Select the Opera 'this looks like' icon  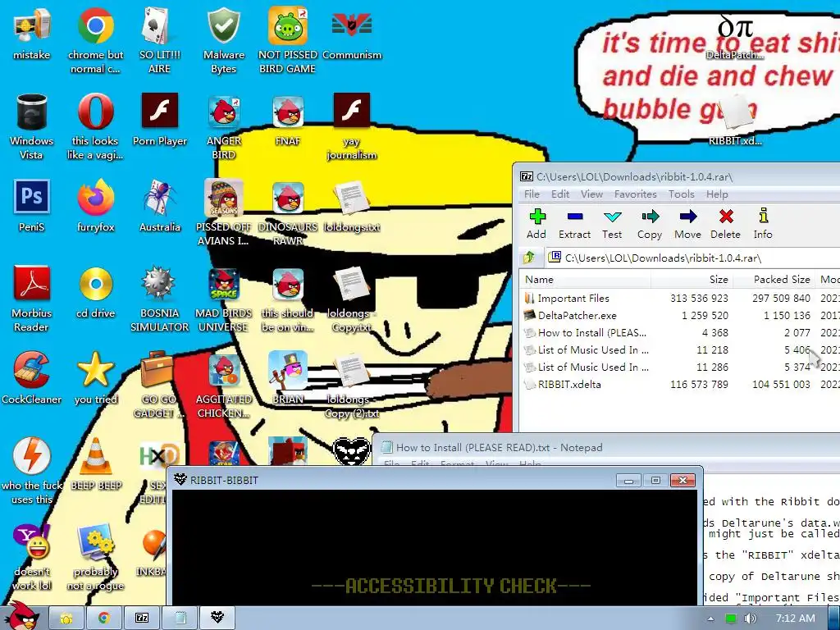95,127
